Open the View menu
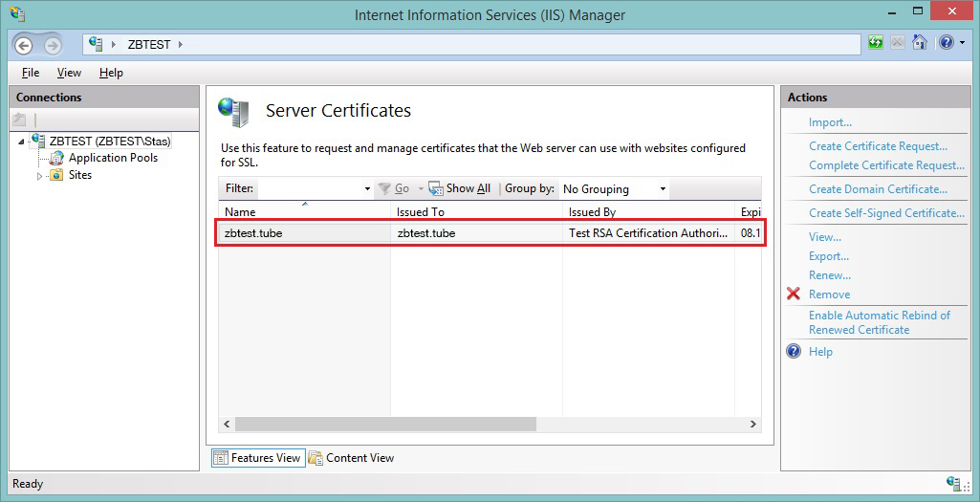 tap(69, 73)
